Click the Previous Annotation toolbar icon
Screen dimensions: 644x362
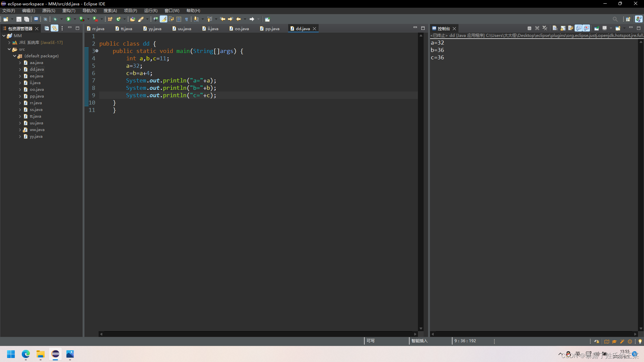pyautogui.click(x=210, y=19)
